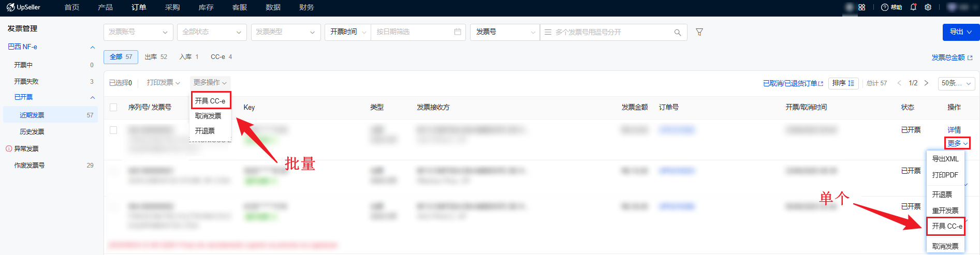Go to next page arrow
Image resolution: width=980 pixels, height=255 pixels.
(x=926, y=83)
